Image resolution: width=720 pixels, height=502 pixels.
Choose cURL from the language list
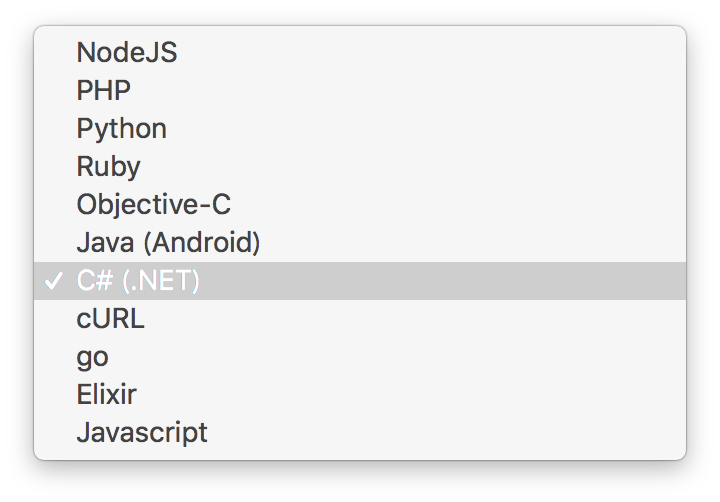click(360, 319)
